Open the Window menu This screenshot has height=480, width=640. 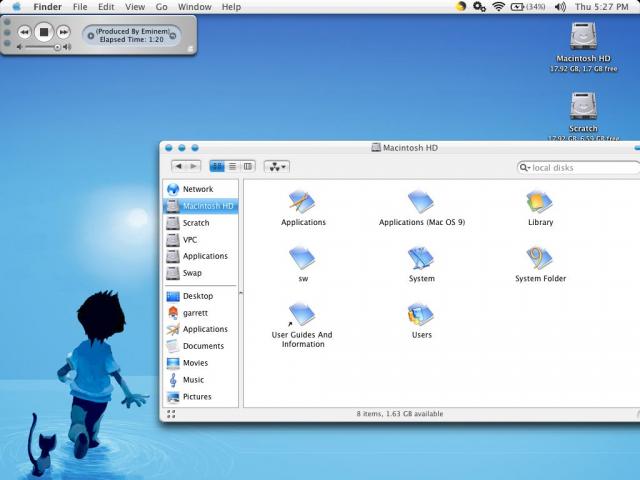[x=195, y=7]
